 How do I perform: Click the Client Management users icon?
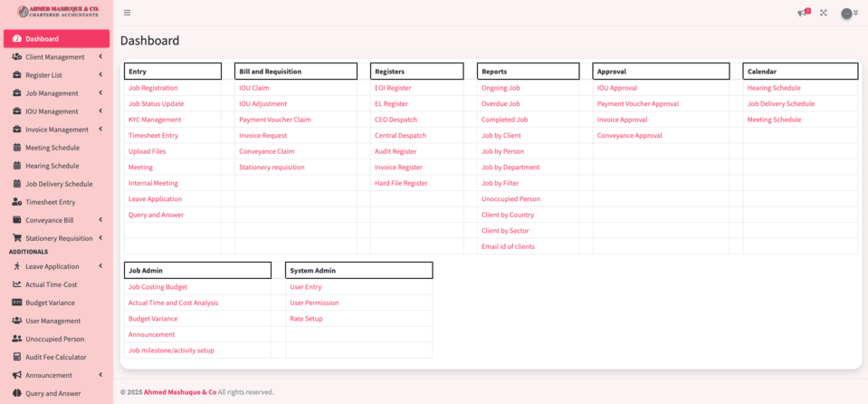coord(16,57)
